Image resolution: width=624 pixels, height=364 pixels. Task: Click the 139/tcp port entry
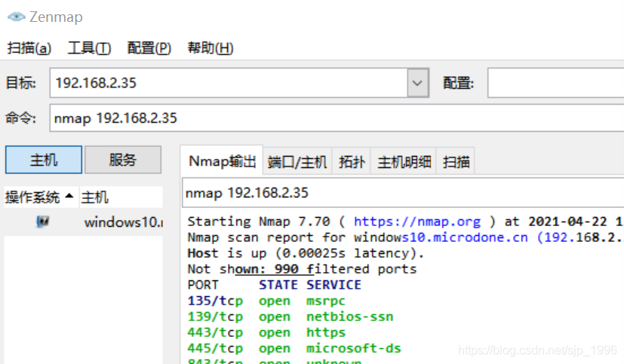click(215, 317)
